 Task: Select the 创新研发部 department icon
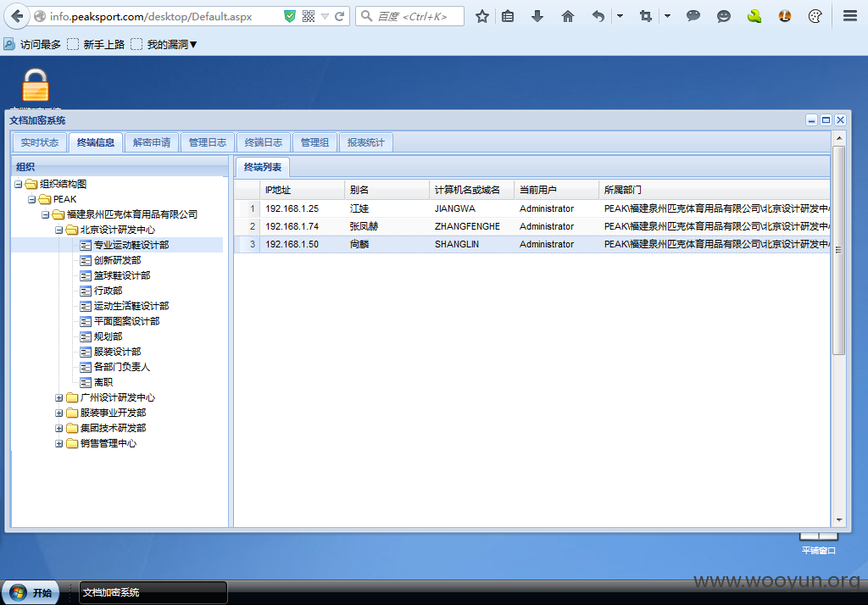click(86, 261)
